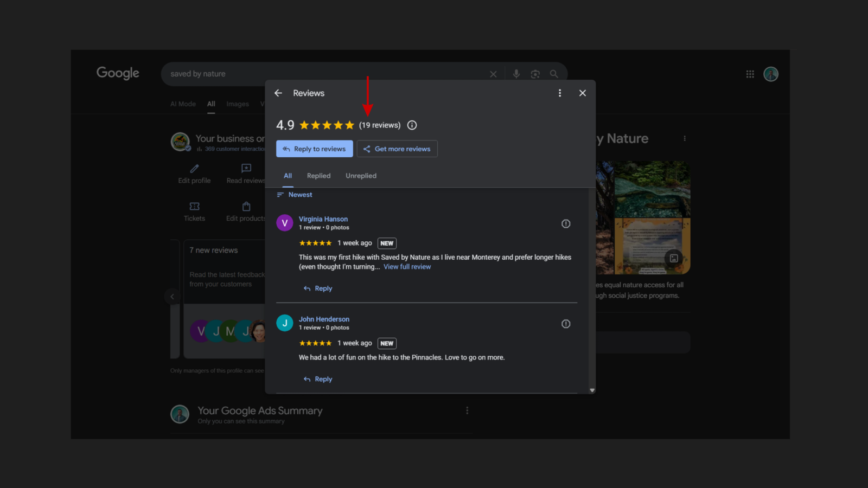Select the All reviews tab
868x488 pixels.
(x=288, y=176)
